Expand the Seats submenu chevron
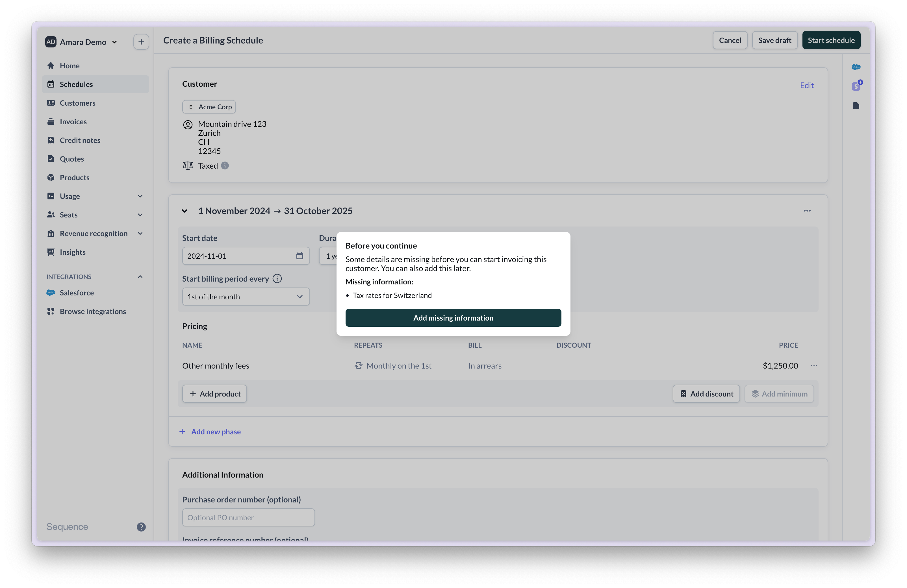Viewport: 907px width, 588px height. tap(140, 215)
